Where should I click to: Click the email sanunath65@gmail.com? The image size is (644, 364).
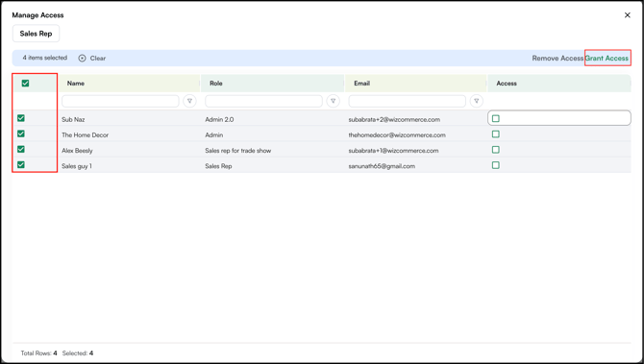click(x=382, y=166)
